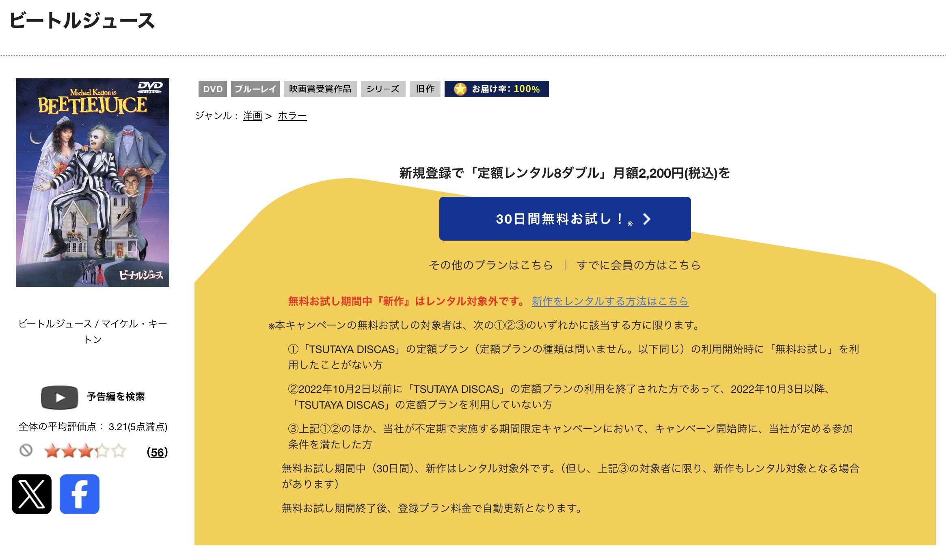Open その他のプランはこちら link

[491, 265]
